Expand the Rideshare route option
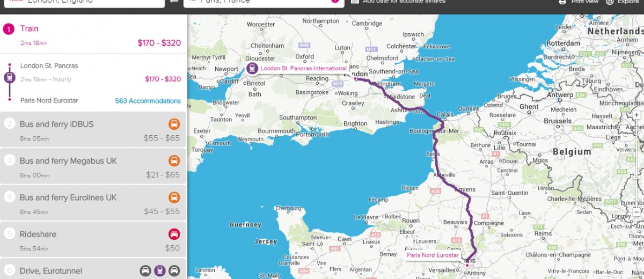 point(93,240)
